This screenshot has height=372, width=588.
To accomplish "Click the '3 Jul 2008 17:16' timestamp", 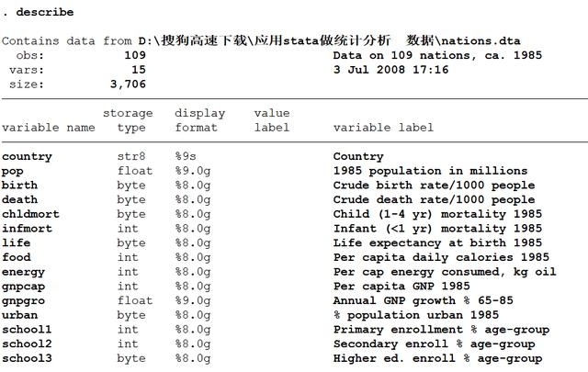I will tap(390, 70).
